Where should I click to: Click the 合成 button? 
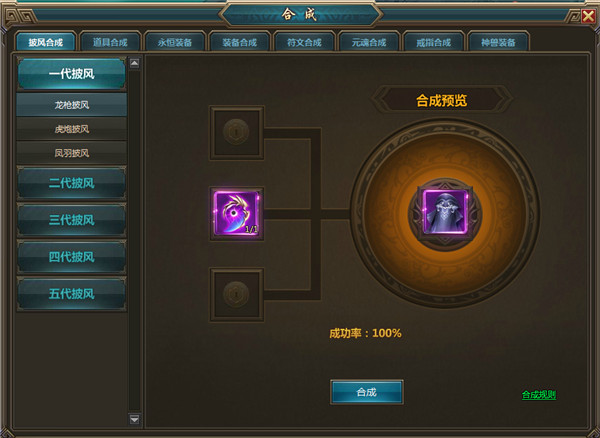[x=367, y=392]
